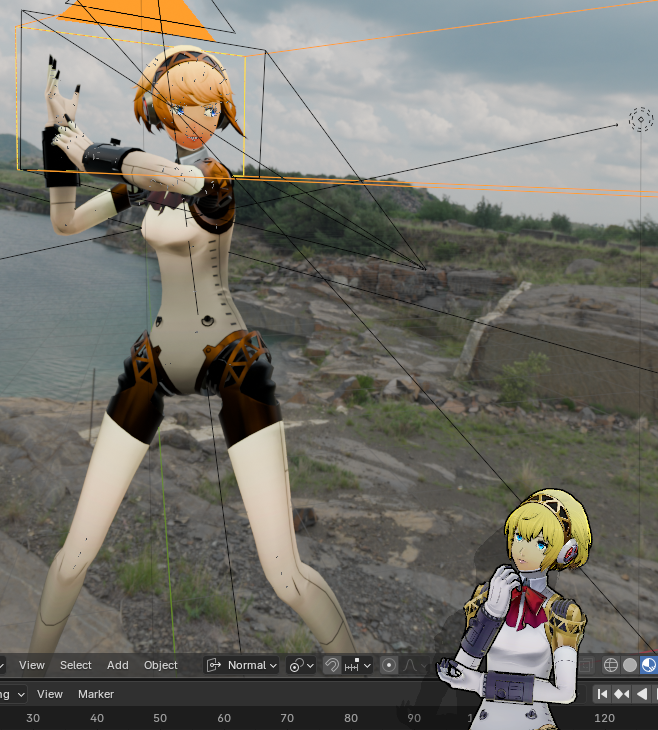This screenshot has height=730, width=658.
Task: Play animation in reverse
Action: point(642,694)
